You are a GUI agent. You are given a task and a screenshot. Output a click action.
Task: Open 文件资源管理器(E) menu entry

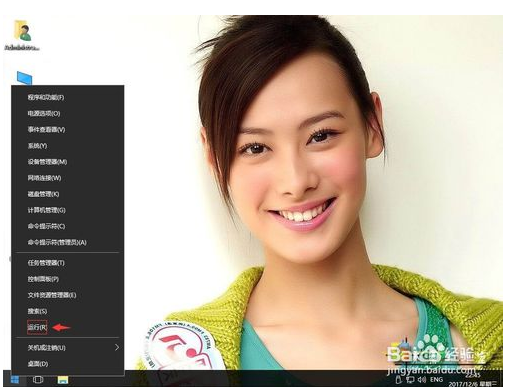pos(68,295)
